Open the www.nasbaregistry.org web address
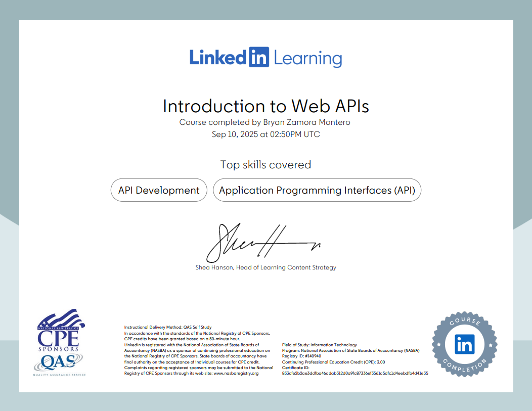This screenshot has width=532, height=411. point(236,373)
